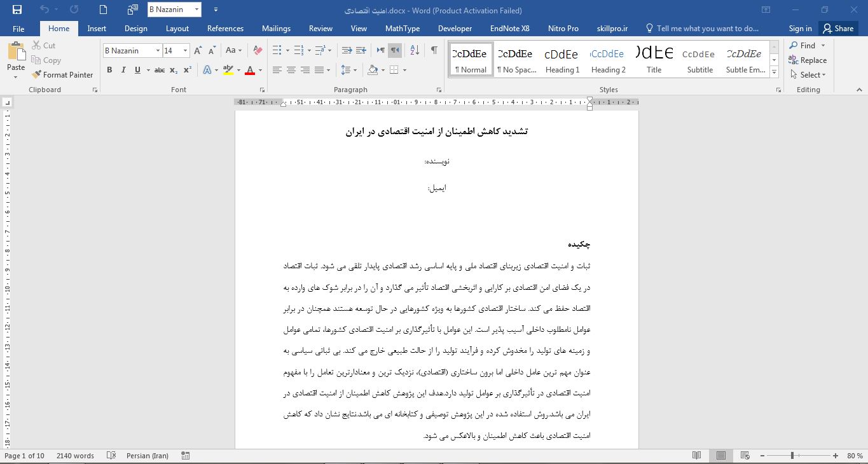This screenshot has width=868, height=464.
Task: Toggle Print Layout view in status bar
Action: pyautogui.click(x=721, y=456)
